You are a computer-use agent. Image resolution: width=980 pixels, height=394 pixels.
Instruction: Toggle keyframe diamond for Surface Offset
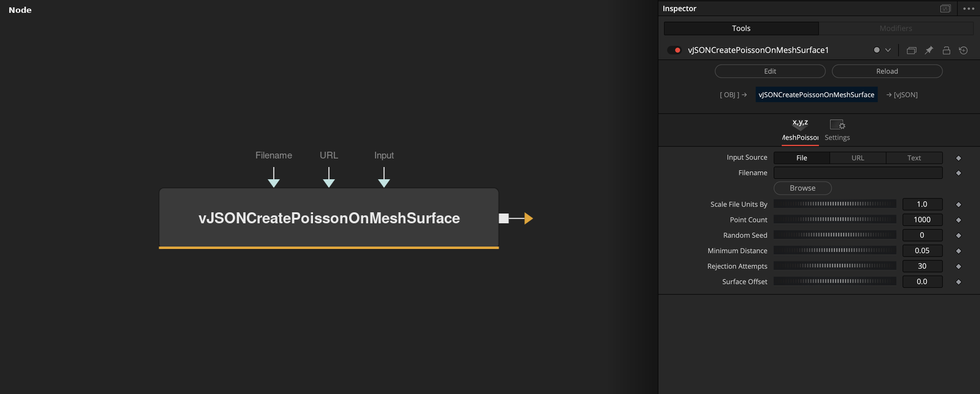pyautogui.click(x=959, y=282)
